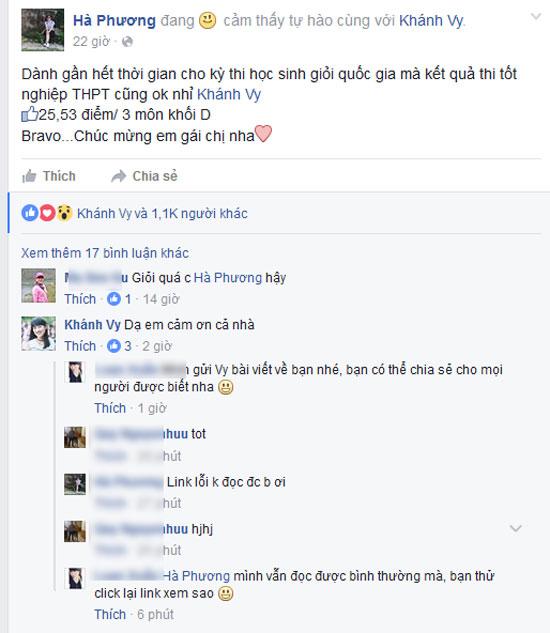This screenshot has height=633, width=550.
Task: Open comment options chevron beside hjhj reply
Action: (x=516, y=528)
